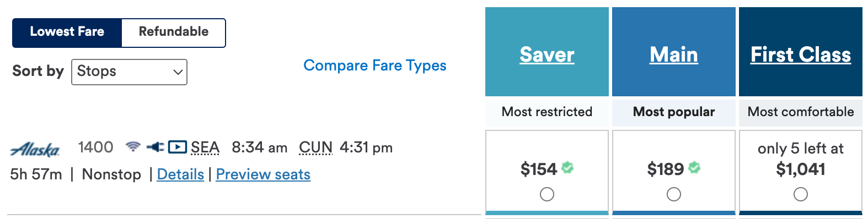
Task: Click the Main fare column header
Action: tap(674, 54)
